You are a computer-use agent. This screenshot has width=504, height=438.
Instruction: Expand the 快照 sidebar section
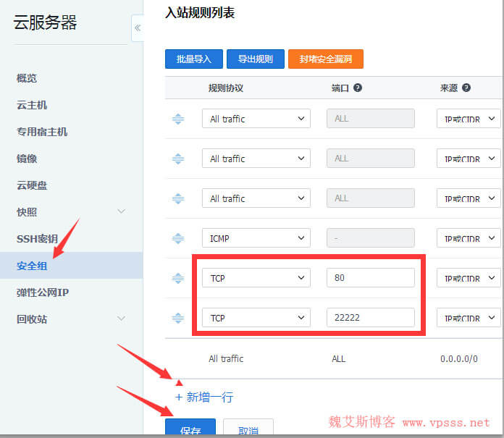[x=121, y=211]
